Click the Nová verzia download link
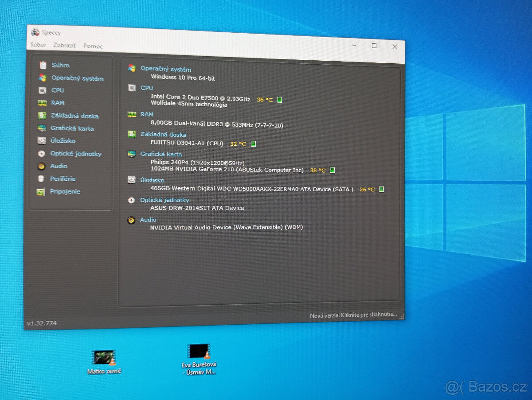 click(353, 315)
